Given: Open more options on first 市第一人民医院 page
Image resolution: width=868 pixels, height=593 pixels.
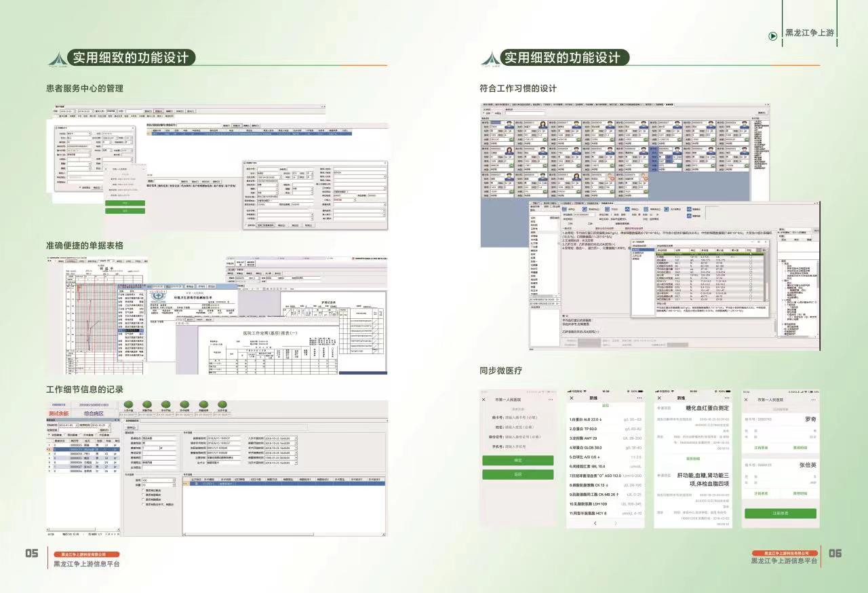Looking at the screenshot, I should coord(551,400).
